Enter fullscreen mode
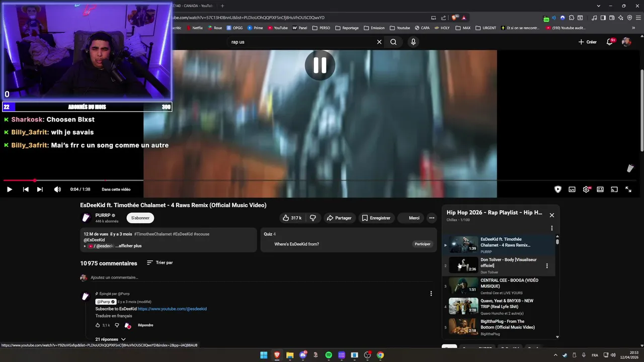 click(628, 190)
